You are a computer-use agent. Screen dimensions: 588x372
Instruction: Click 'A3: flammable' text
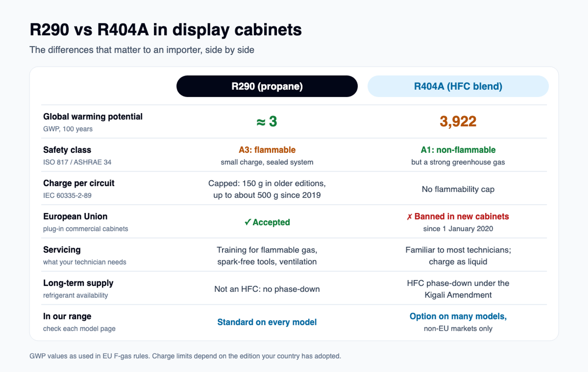coord(267,150)
